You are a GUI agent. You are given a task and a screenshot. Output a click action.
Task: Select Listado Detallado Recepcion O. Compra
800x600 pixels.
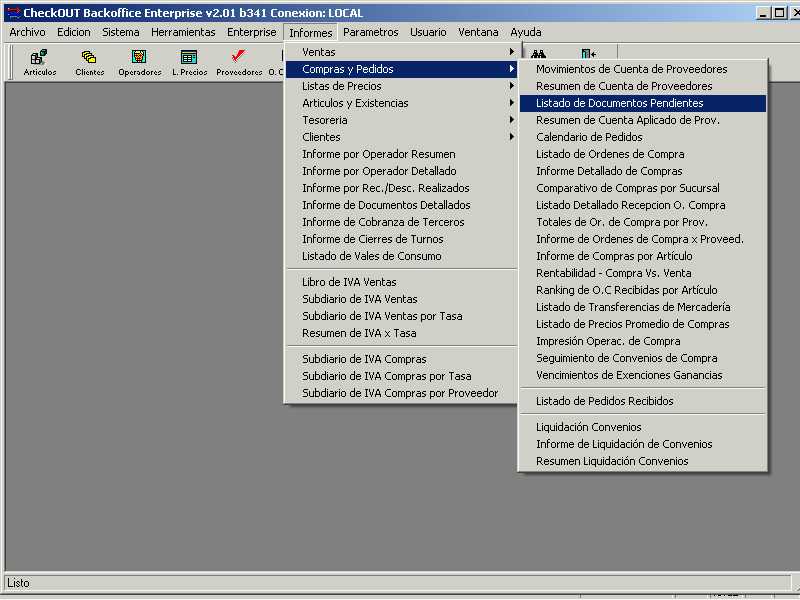tap(642, 205)
